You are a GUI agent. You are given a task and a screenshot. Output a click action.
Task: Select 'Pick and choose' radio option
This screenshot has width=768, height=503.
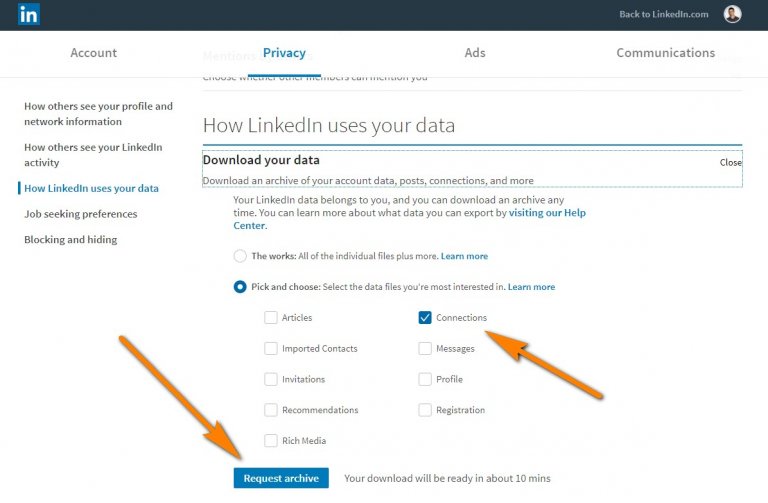click(240, 287)
